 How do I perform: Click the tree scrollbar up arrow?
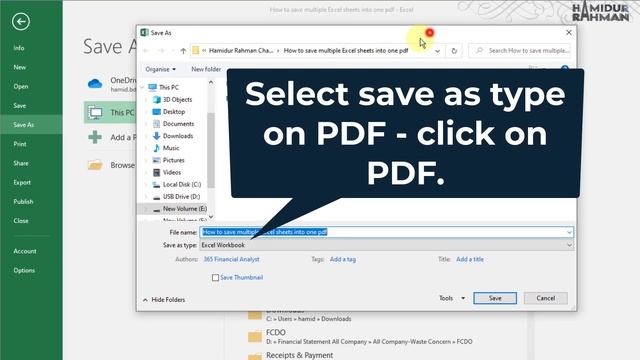211,82
